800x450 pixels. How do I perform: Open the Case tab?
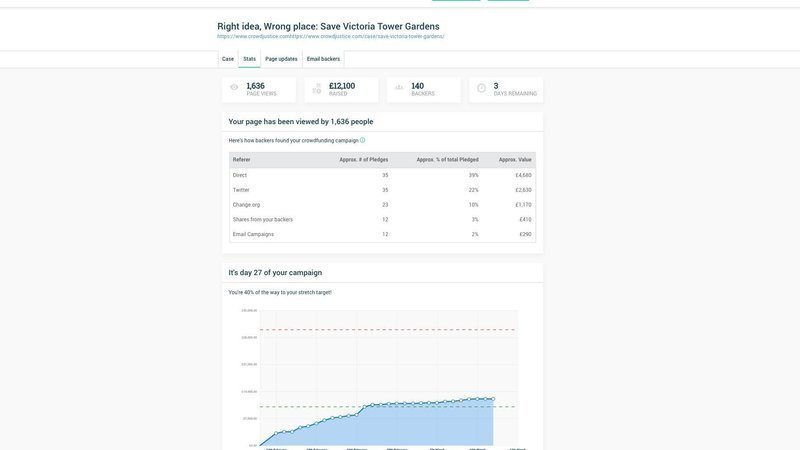[228, 59]
